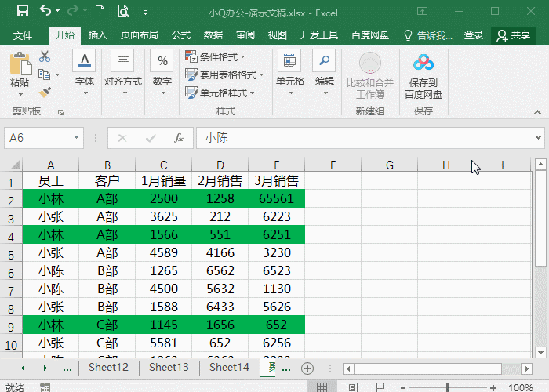549x392 pixels.
Task: Cut selection with scissors icon
Action: (45, 56)
